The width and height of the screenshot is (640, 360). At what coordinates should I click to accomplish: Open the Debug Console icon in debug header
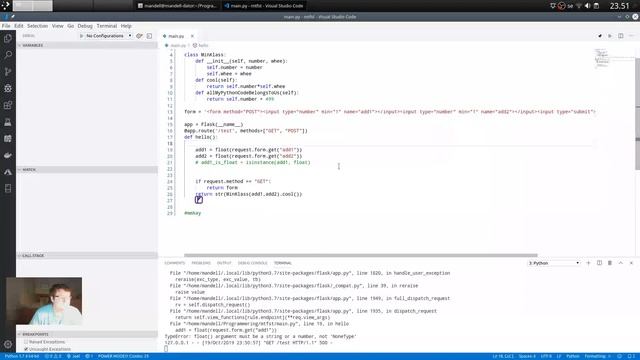(149, 36)
